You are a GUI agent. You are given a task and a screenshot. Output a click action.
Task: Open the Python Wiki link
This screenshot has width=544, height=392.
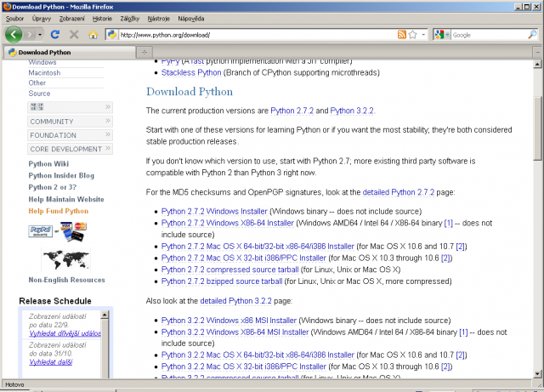48,163
